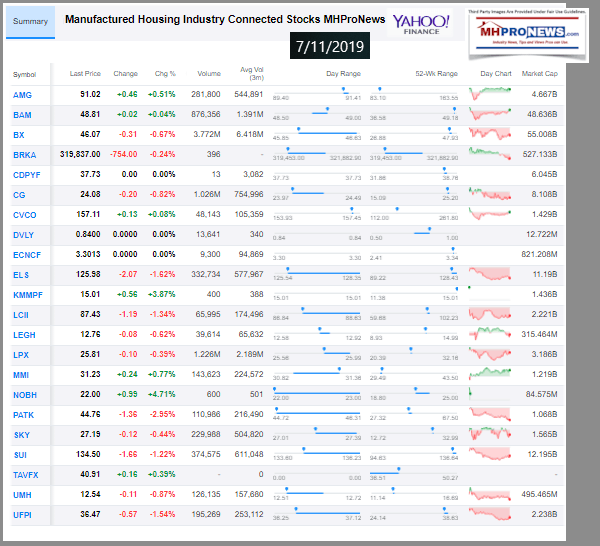Sort by the 52-Wk Range column header

(x=436, y=73)
